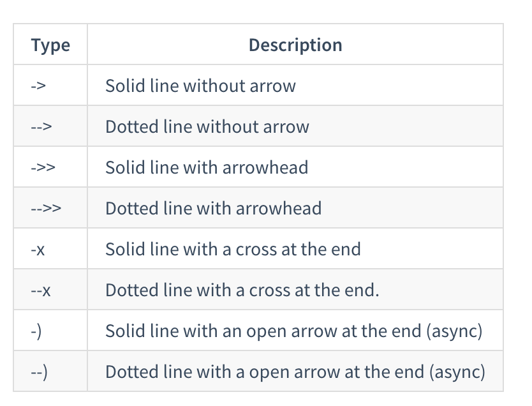Click 'Solid line with a cross' description
The image size is (532, 406).
233,249
